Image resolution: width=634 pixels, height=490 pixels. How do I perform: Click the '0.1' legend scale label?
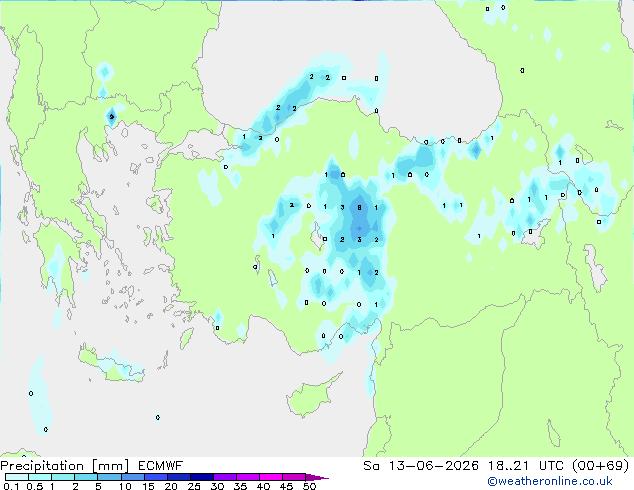tap(11, 486)
